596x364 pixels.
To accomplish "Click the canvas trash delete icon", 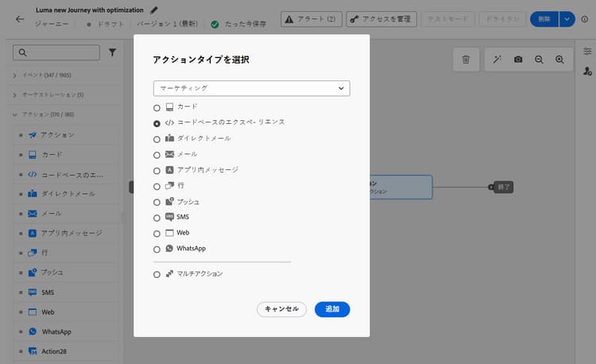I will [x=466, y=60].
